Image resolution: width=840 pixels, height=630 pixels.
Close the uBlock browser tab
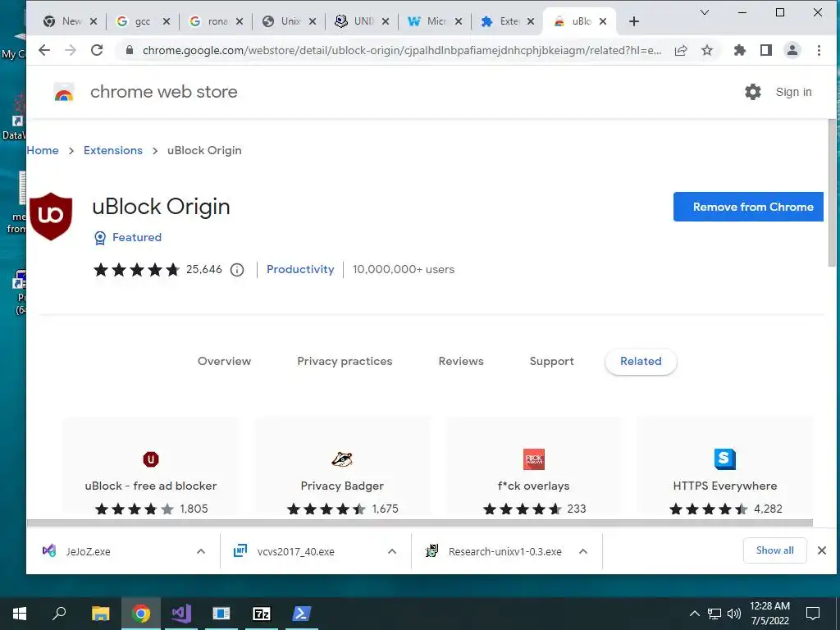603,21
